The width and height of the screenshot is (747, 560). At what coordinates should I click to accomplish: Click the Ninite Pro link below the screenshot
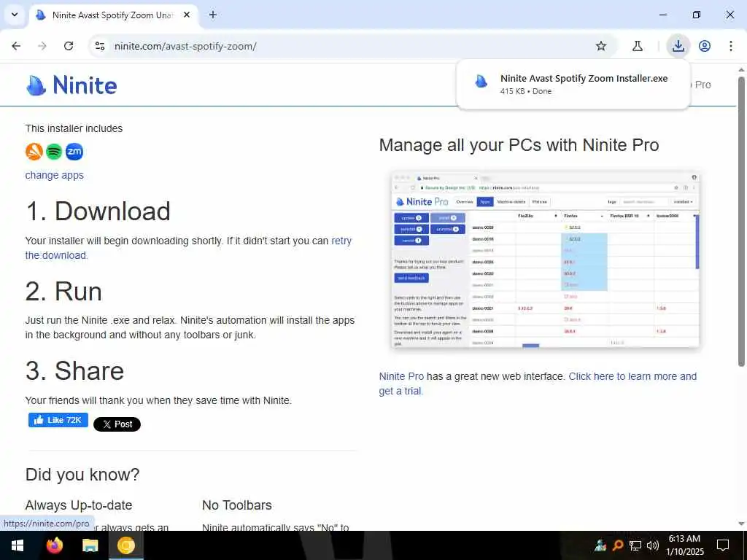click(401, 376)
